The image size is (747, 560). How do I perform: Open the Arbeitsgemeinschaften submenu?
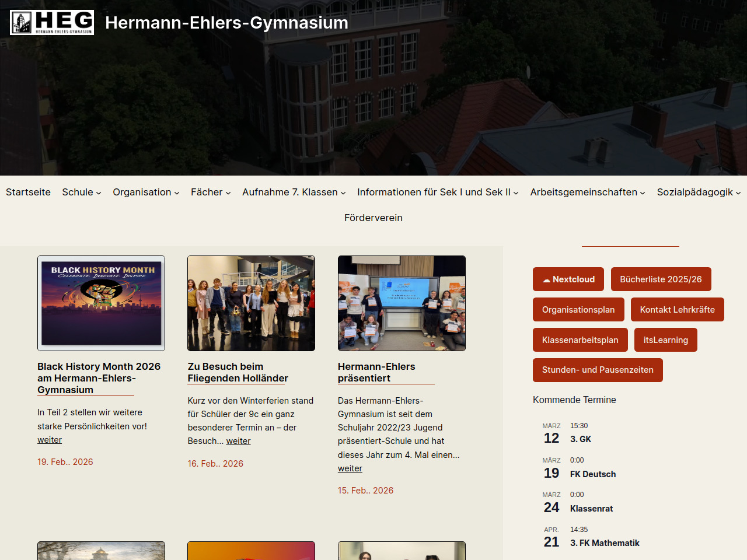[x=587, y=192]
